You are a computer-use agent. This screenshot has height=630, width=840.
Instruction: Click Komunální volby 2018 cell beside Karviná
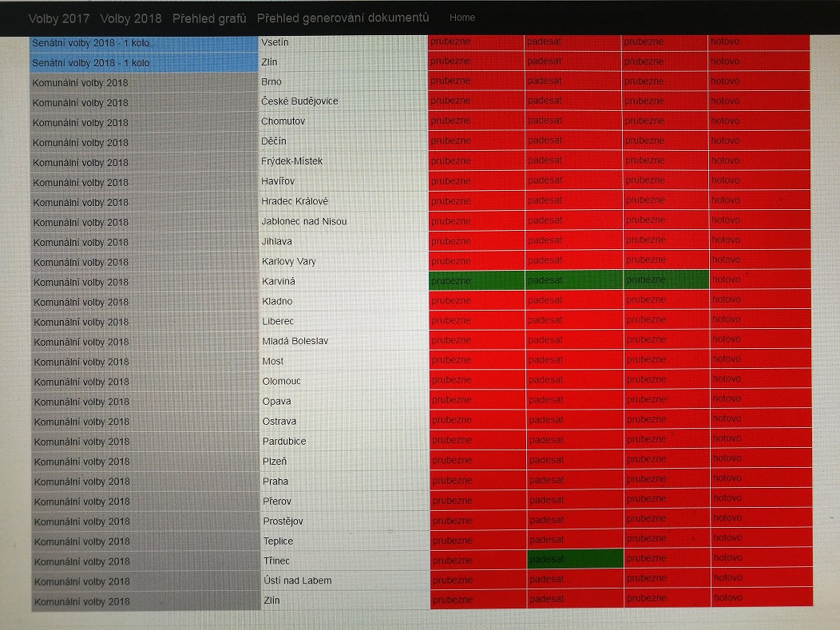point(145,283)
